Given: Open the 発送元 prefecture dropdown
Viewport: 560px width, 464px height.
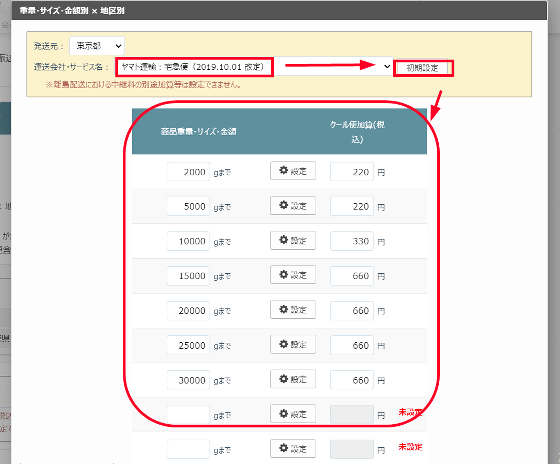Looking at the screenshot, I should [97, 46].
